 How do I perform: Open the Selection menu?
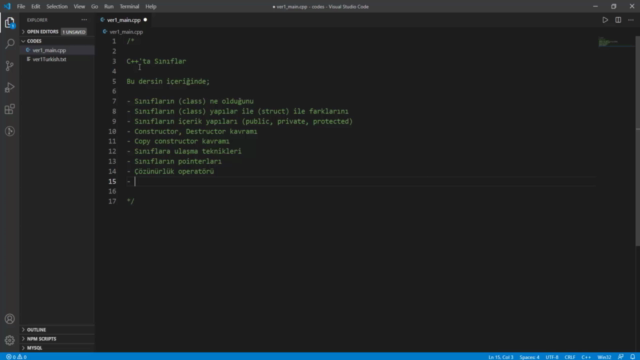point(57,7)
